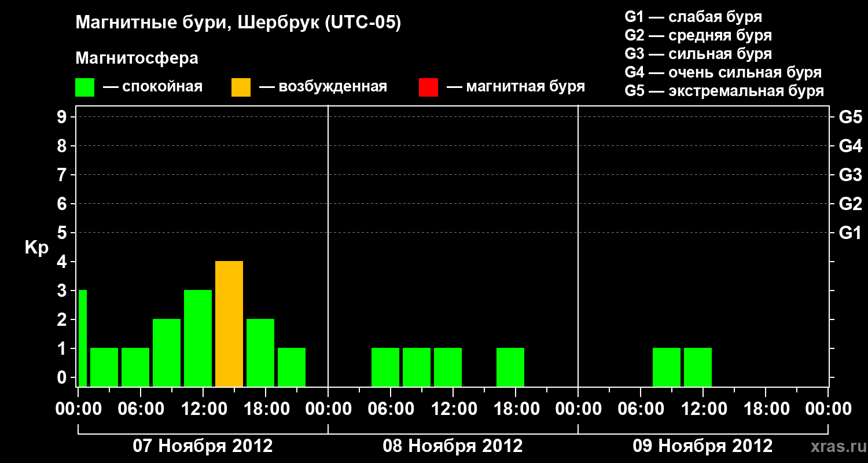868x463 pixels.
Task: Click the '— спокойная' legend label
Action: 153,87
